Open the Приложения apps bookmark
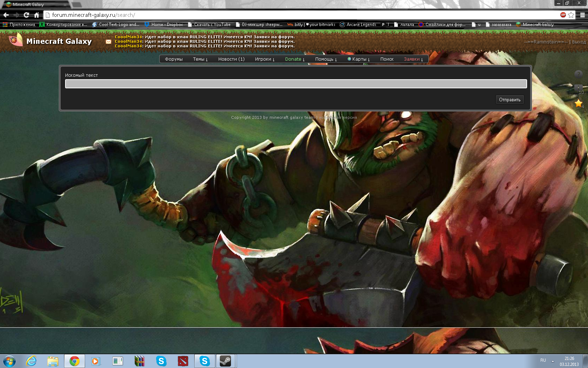 point(19,25)
